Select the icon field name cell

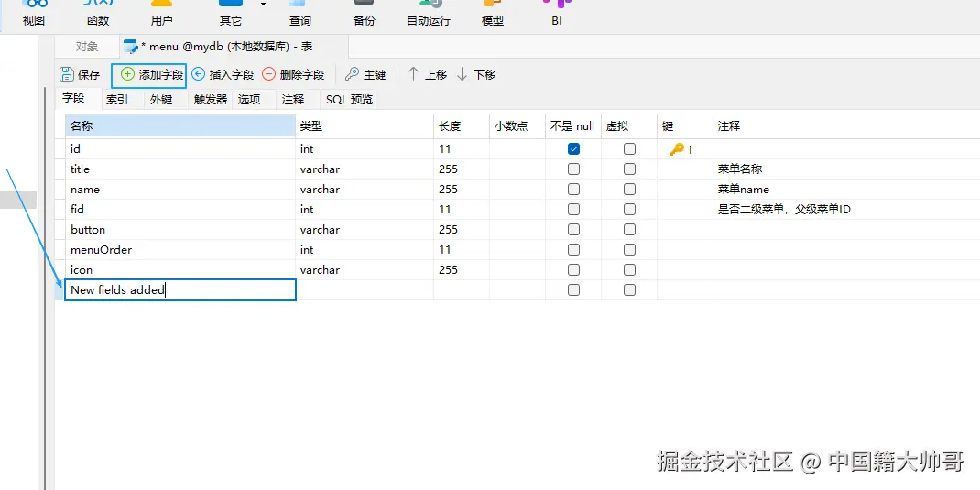point(180,270)
